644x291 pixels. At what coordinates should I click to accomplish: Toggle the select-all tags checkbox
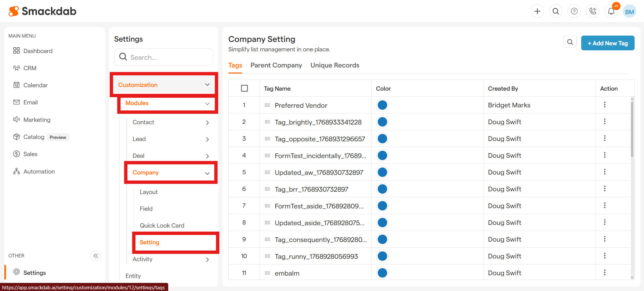244,88
